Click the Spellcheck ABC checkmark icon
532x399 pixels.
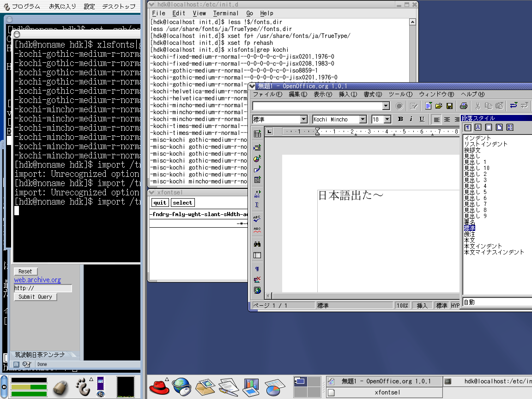257,219
